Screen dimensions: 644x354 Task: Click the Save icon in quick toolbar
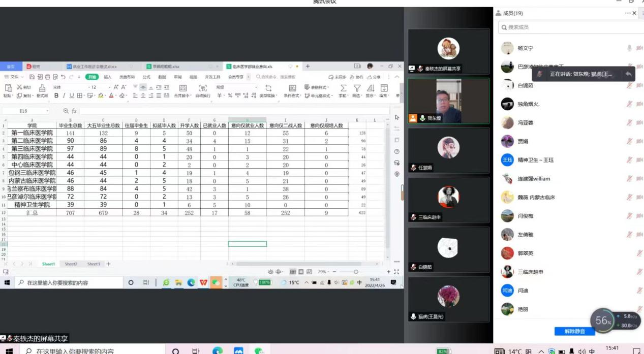pyautogui.click(x=32, y=77)
